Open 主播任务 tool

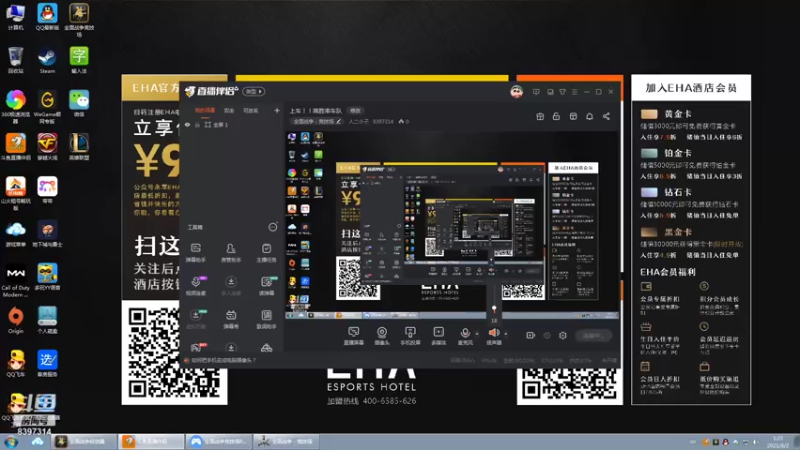266,253
